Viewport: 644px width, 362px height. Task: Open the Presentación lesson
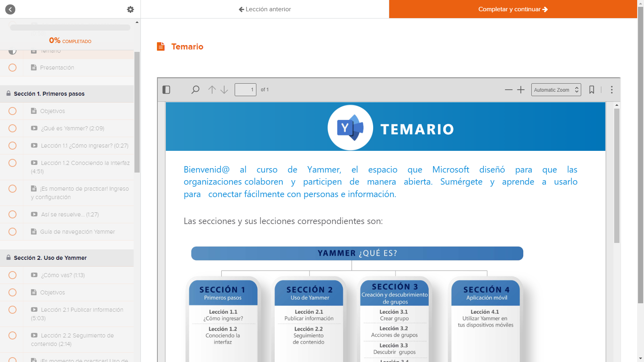point(67,68)
